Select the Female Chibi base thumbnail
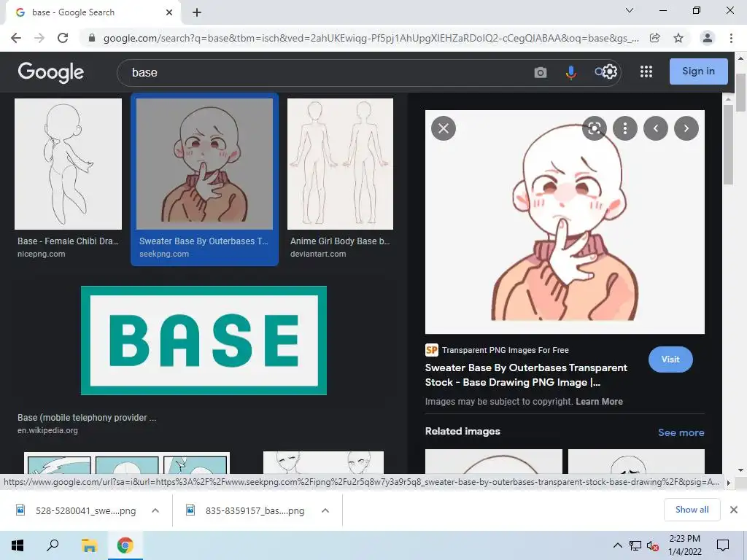Screen dimensions: 747x560 tap(68, 164)
